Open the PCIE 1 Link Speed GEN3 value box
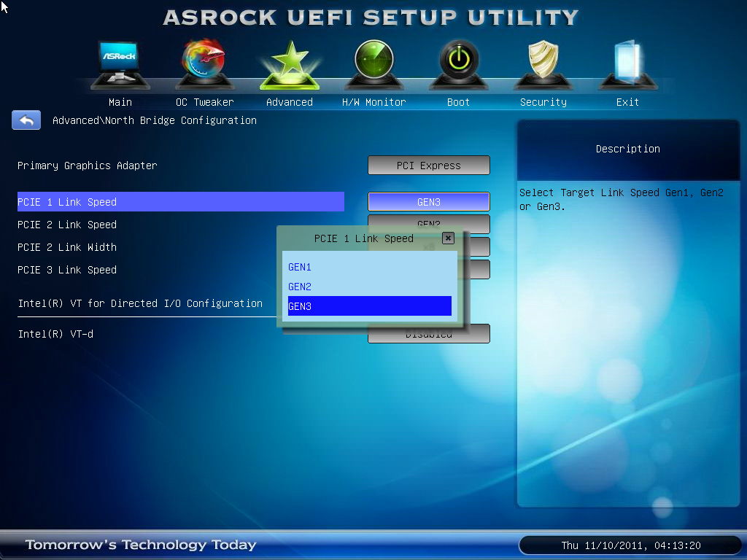The image size is (747, 560). coord(429,201)
